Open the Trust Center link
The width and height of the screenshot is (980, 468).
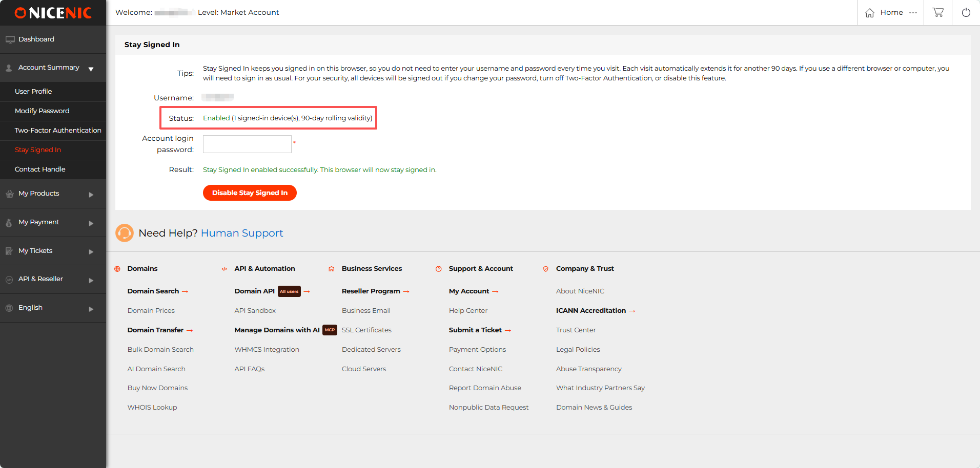click(x=576, y=330)
